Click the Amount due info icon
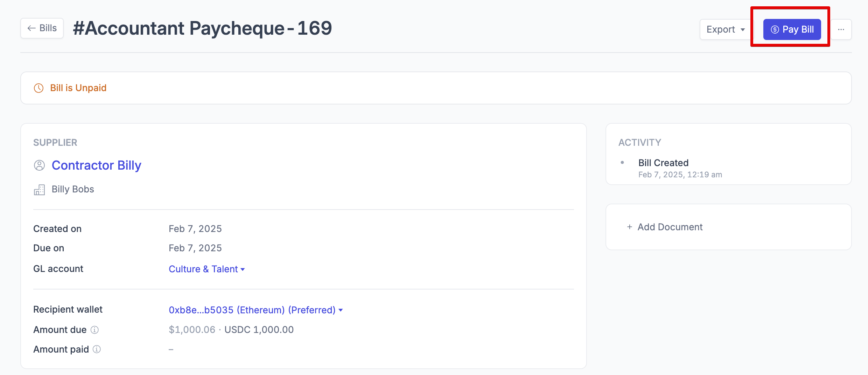Image resolution: width=868 pixels, height=375 pixels. [94, 330]
